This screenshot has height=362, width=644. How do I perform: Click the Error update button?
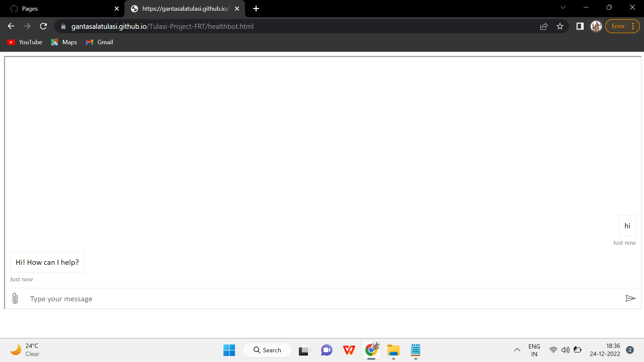coord(618,26)
